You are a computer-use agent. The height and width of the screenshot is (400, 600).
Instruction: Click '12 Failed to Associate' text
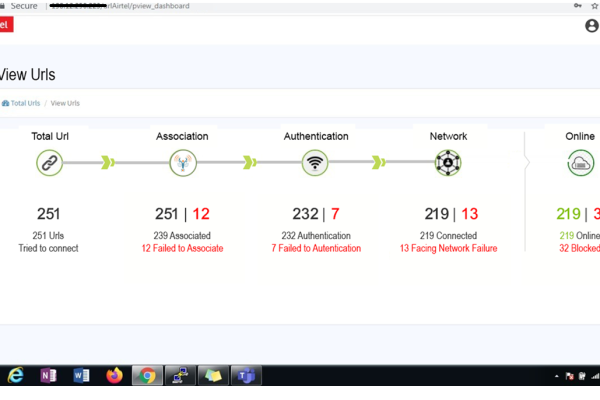[182, 248]
